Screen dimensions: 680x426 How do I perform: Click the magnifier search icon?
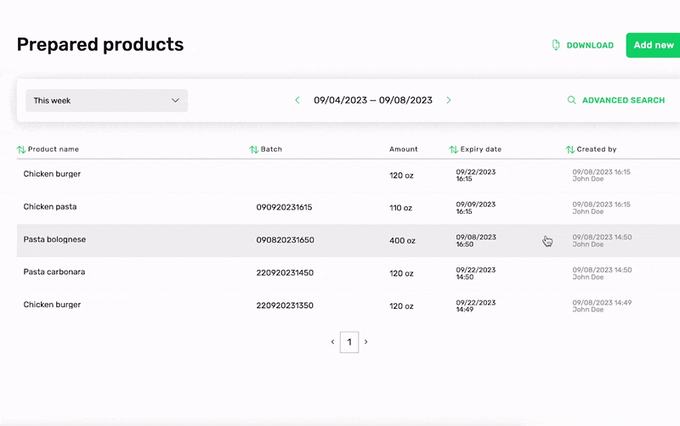coord(572,100)
